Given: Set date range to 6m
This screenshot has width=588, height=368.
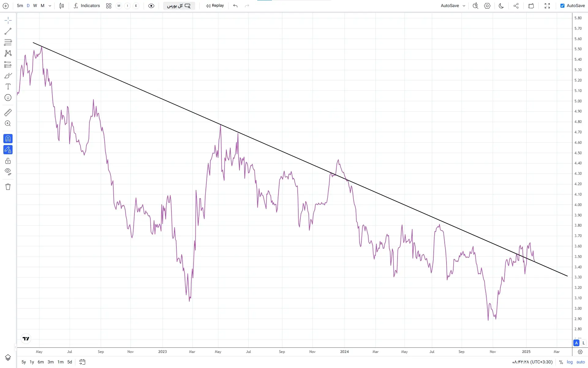Looking at the screenshot, I should click(x=41, y=362).
